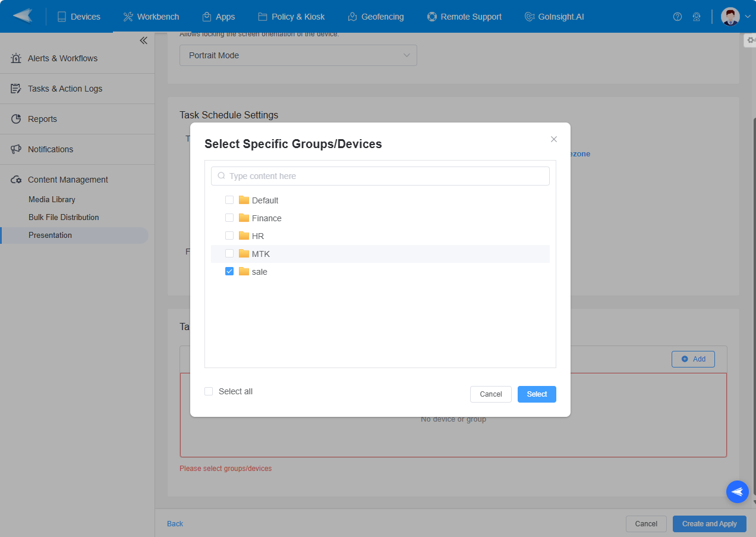
Task: Go to Bulk File Distribution
Action: tap(64, 217)
